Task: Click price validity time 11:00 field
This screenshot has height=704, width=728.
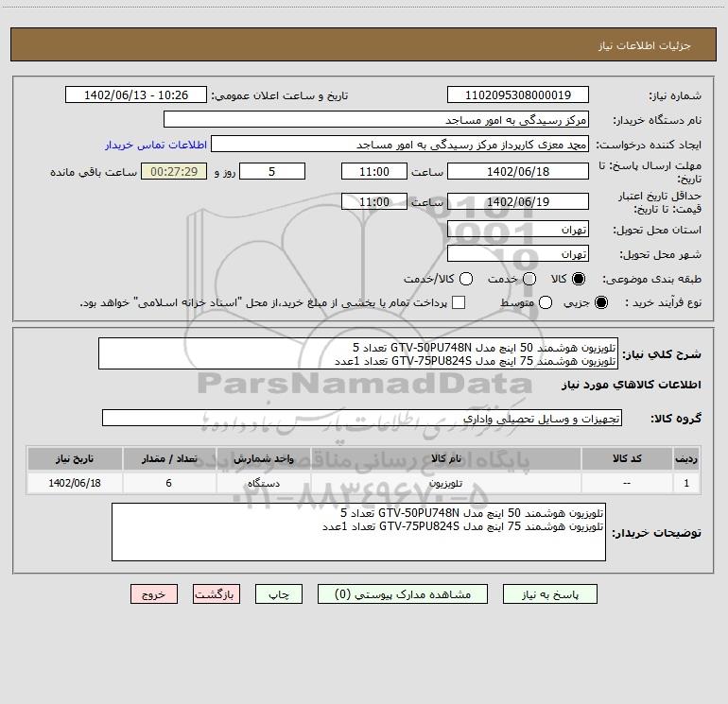Action: click(374, 201)
